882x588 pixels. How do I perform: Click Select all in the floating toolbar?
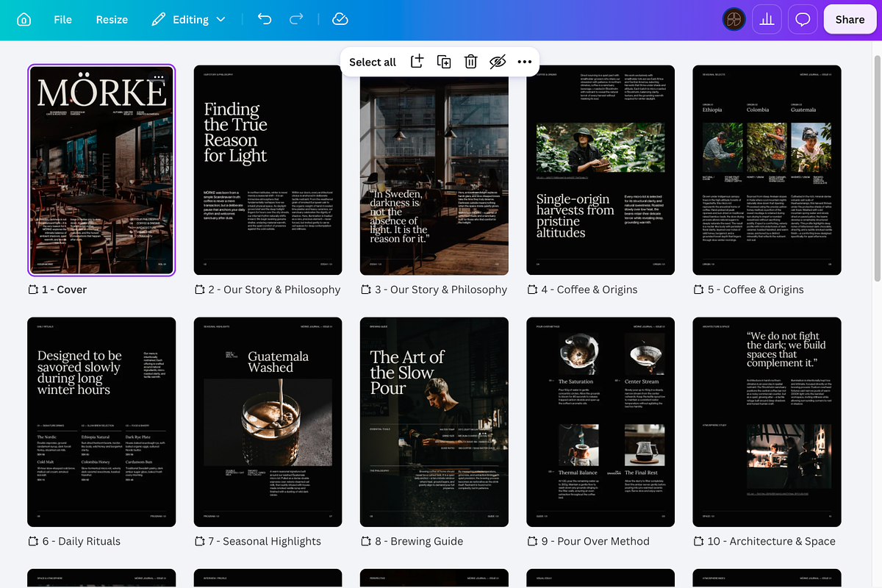[x=373, y=62]
